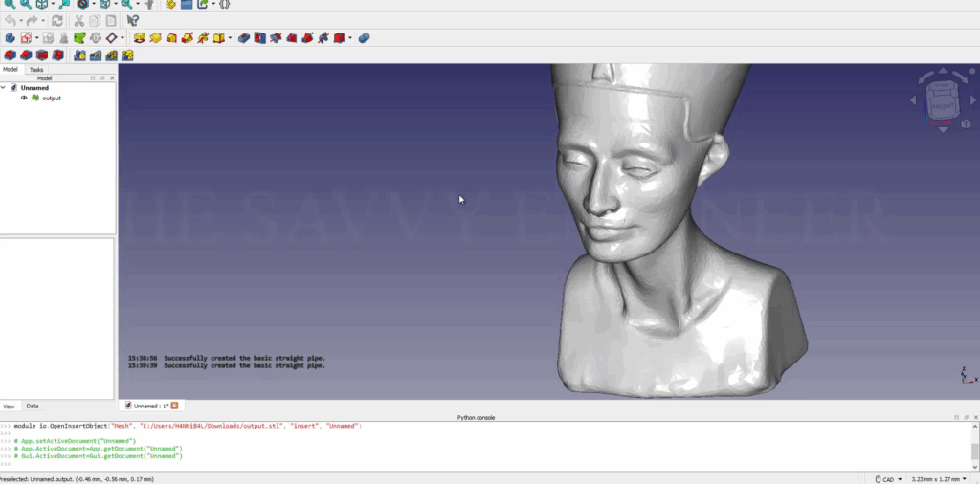Screen dimensions: 980x484
Task: Click the Undo arrow icon
Action: coord(11,20)
